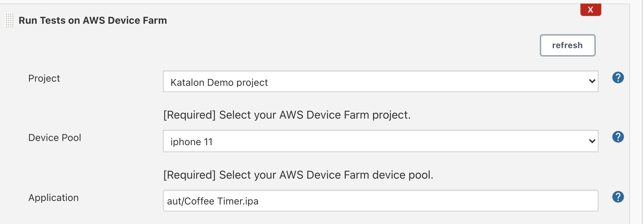The width and height of the screenshot is (644, 224).
Task: Click the Project label
Action: click(44, 78)
